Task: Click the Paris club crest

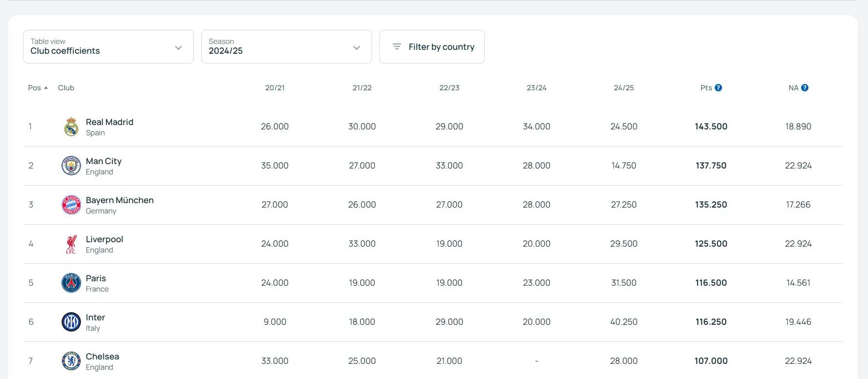Action: click(x=71, y=283)
